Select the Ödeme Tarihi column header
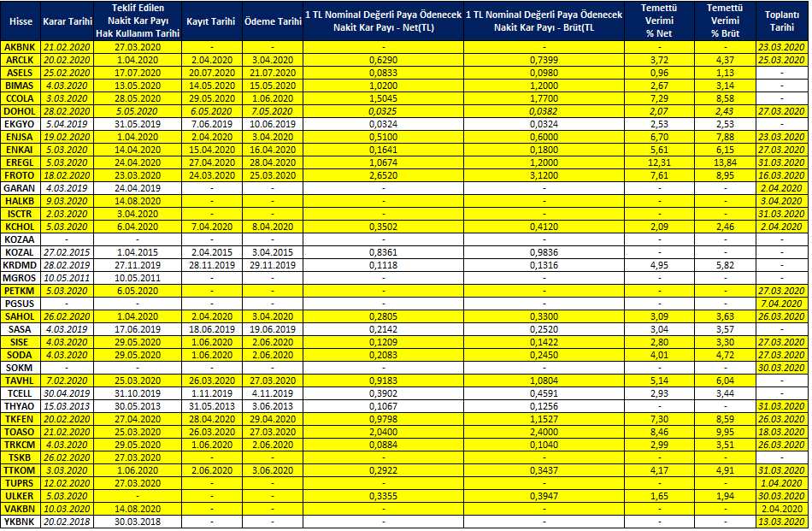Screen dimensions: 812x531 (x=273, y=21)
